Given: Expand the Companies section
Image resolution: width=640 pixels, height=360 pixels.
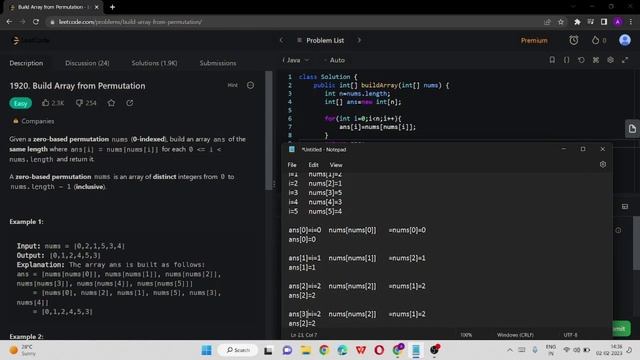Looking at the screenshot, I should (x=33, y=121).
